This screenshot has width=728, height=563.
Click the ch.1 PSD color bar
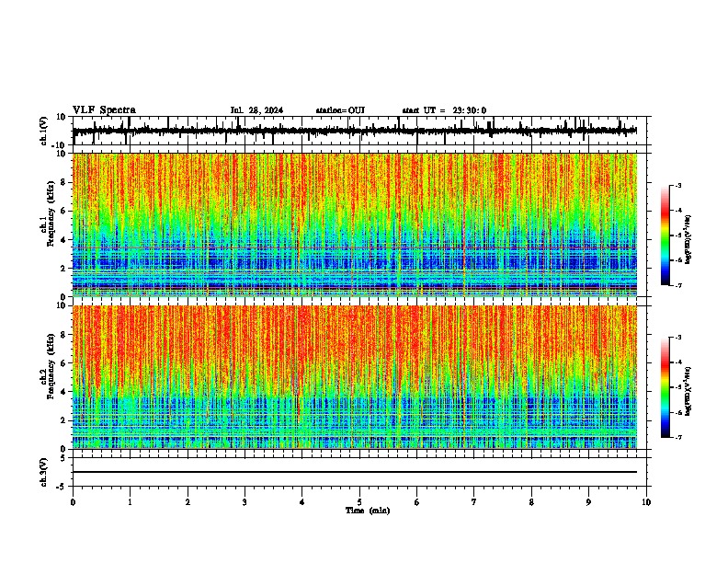point(665,235)
